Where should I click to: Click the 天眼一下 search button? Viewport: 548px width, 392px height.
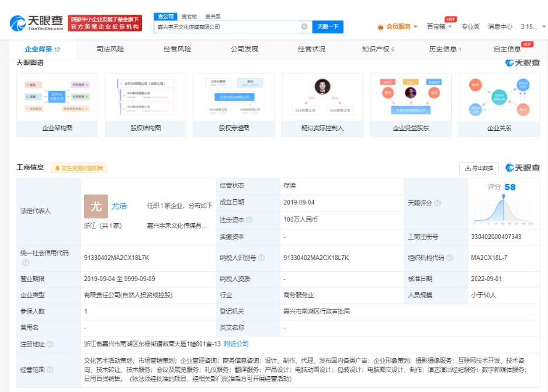click(328, 26)
